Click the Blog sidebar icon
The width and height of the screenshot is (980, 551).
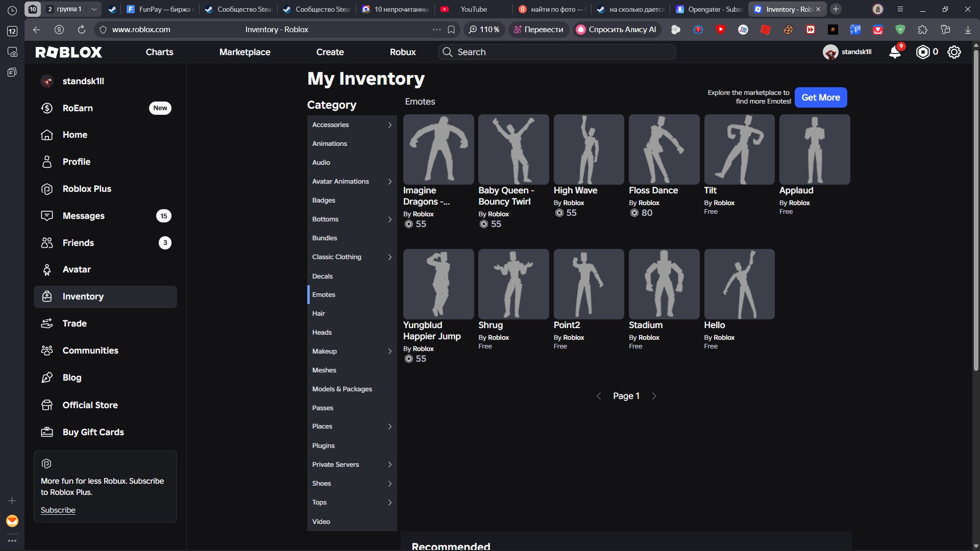[x=47, y=378]
